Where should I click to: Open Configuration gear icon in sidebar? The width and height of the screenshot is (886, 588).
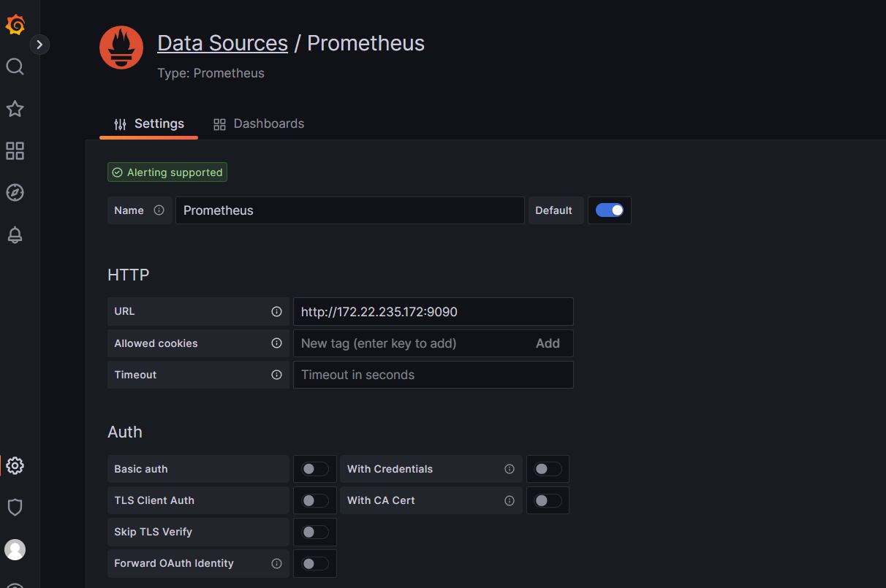pos(15,465)
